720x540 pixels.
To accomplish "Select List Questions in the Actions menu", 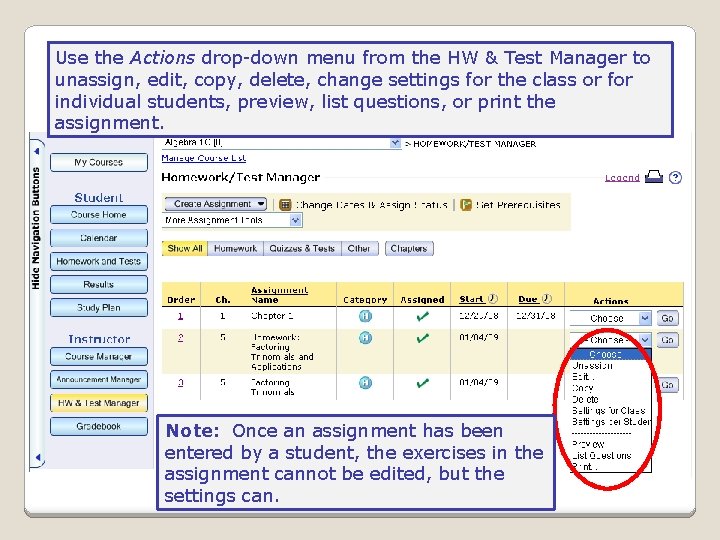I will click(601, 456).
